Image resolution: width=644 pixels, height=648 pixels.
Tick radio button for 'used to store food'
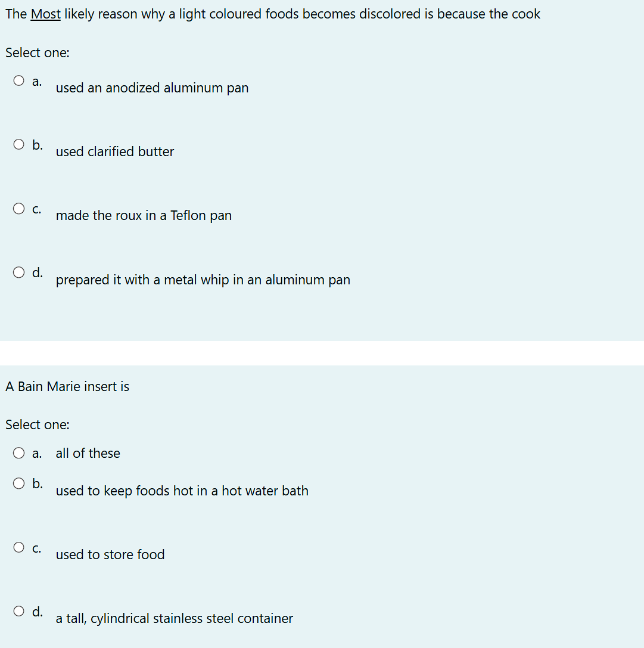tap(18, 547)
